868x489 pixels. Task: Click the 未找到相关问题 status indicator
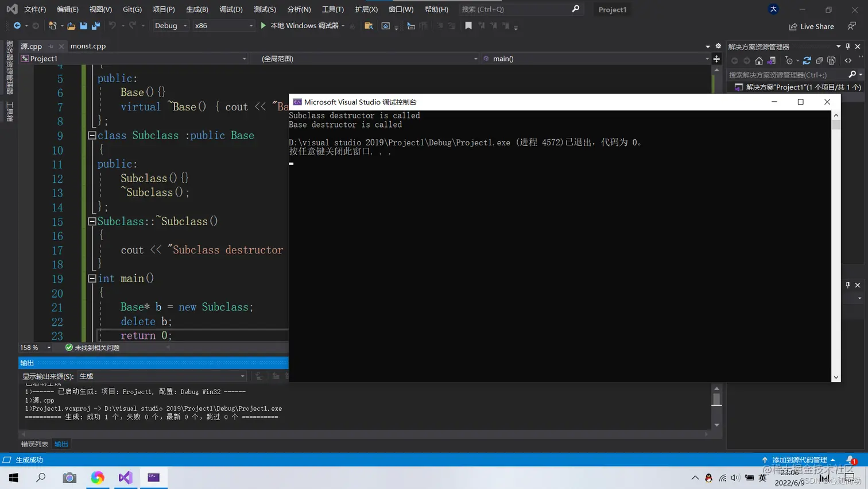pyautogui.click(x=92, y=348)
